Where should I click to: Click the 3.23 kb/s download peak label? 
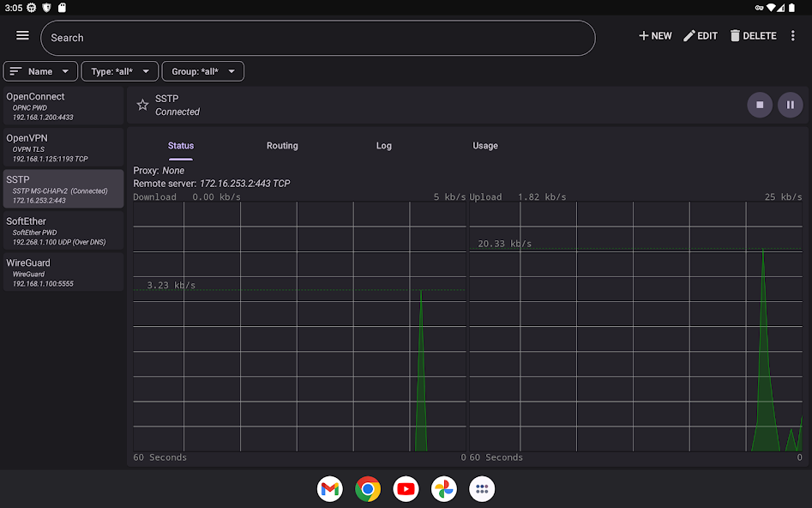(x=171, y=285)
